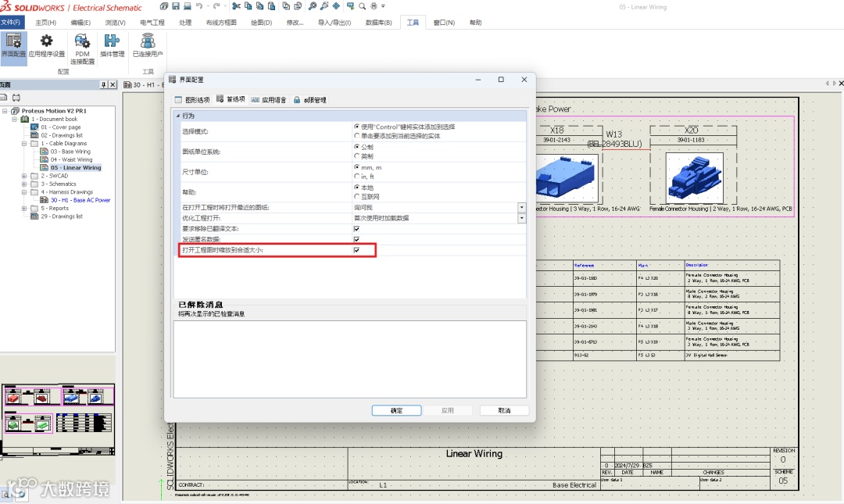The width and height of the screenshot is (844, 504).
Task: Open PDM 连接配置 connection settings
Action: pos(82,48)
